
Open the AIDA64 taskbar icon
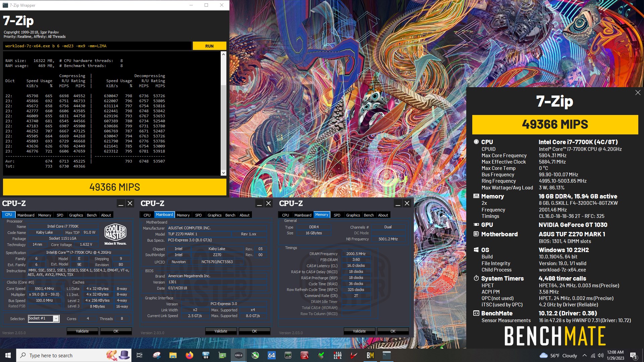click(x=271, y=355)
